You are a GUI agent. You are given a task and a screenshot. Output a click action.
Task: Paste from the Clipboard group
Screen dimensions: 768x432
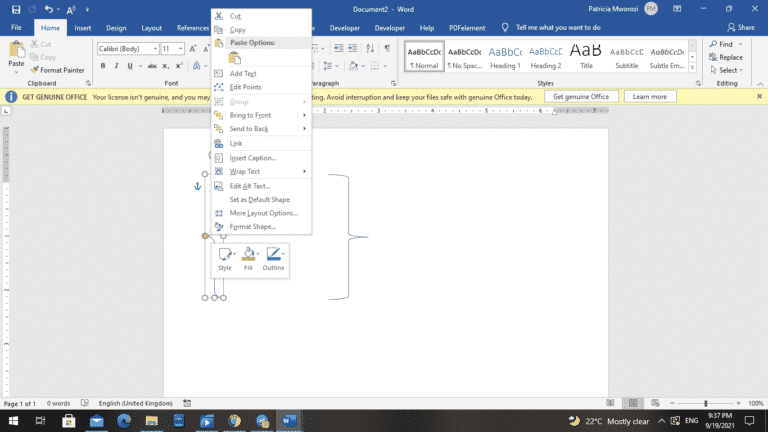click(x=16, y=55)
